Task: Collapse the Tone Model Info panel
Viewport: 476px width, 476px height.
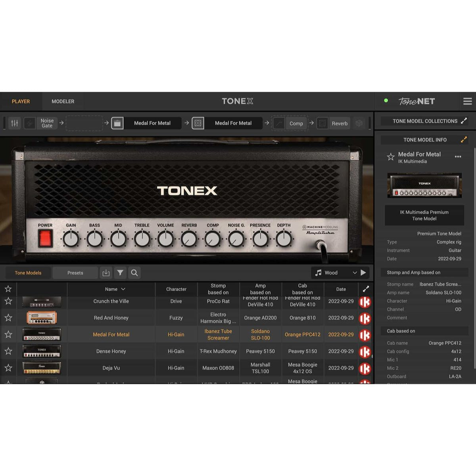Action: click(x=464, y=140)
